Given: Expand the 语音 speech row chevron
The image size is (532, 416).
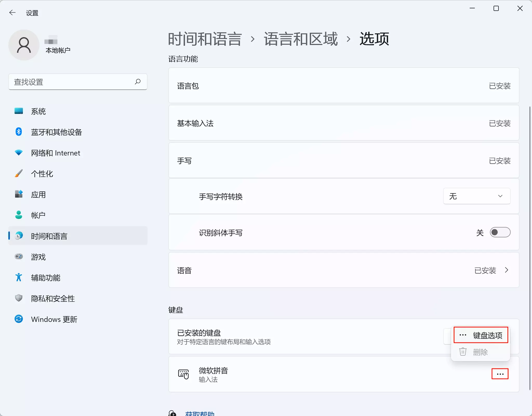Looking at the screenshot, I should coord(506,270).
